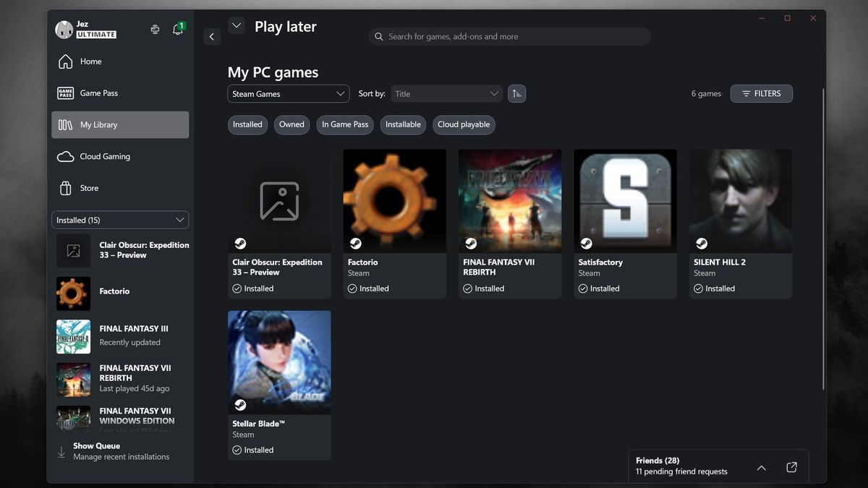Expand the Sort by Title dropdown

coord(447,94)
